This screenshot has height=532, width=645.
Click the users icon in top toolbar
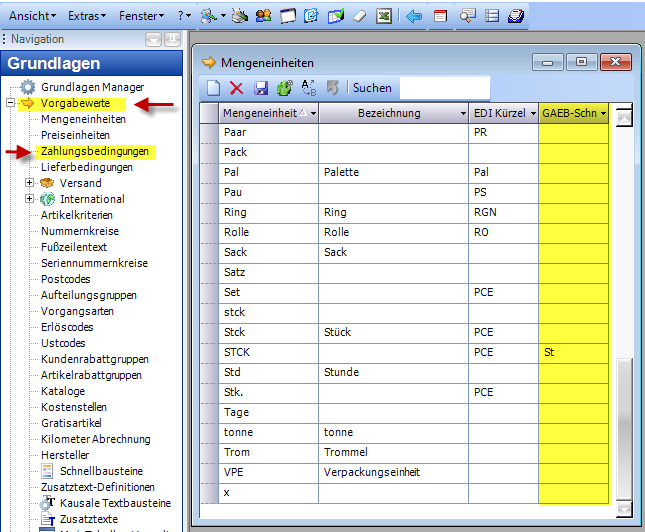263,16
